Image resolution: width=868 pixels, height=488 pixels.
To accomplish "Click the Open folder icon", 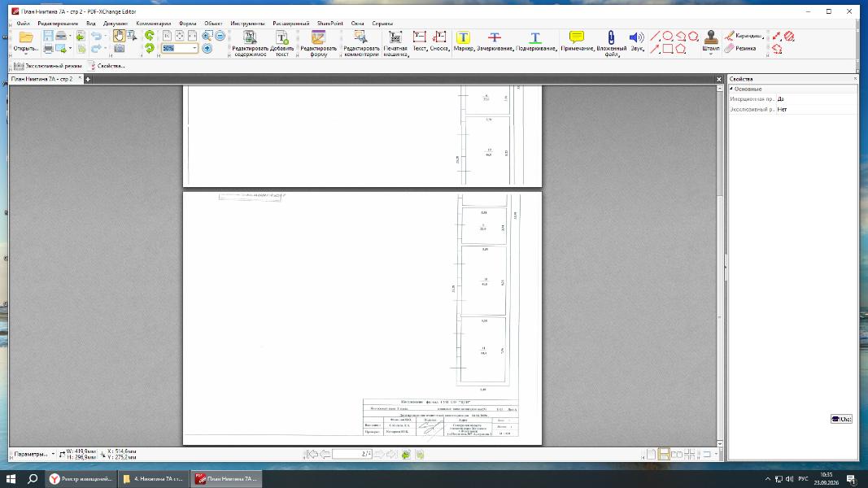I will click(26, 37).
